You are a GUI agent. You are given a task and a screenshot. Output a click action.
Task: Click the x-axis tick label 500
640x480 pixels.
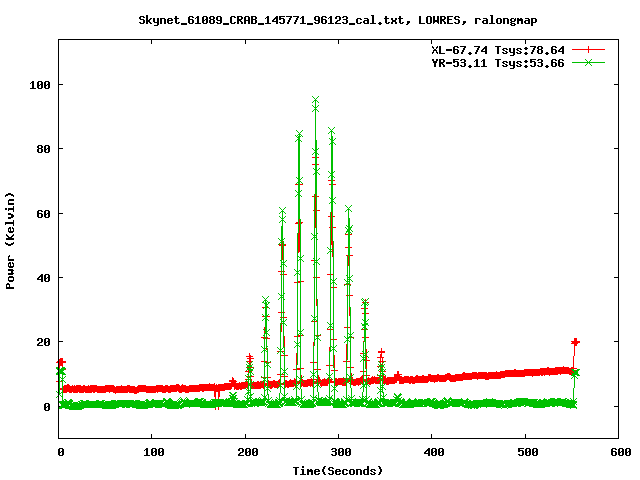[524, 452]
